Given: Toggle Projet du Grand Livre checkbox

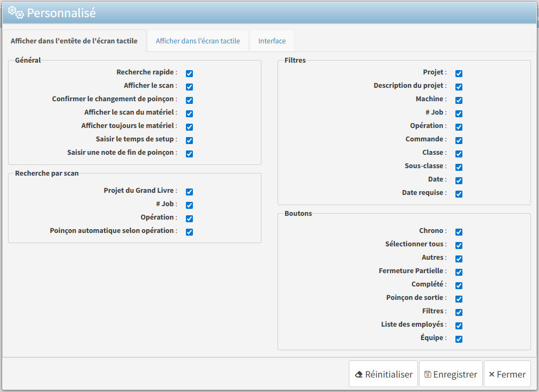Looking at the screenshot, I should tap(189, 192).
